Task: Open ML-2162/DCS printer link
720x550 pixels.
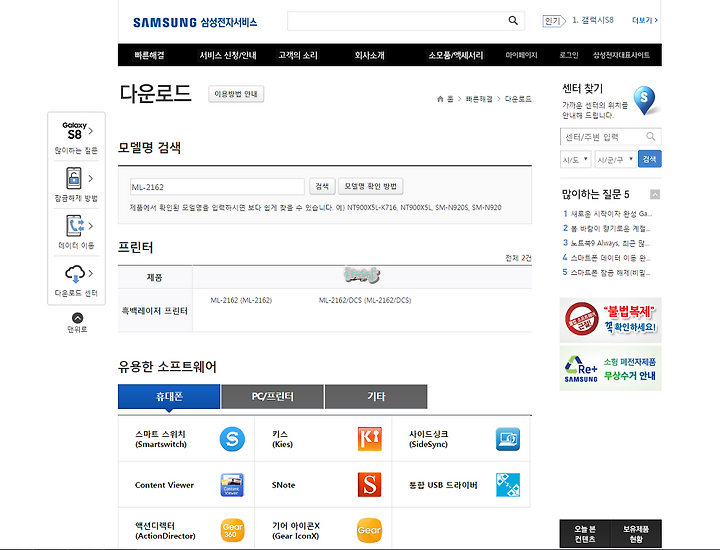Action: [x=365, y=300]
